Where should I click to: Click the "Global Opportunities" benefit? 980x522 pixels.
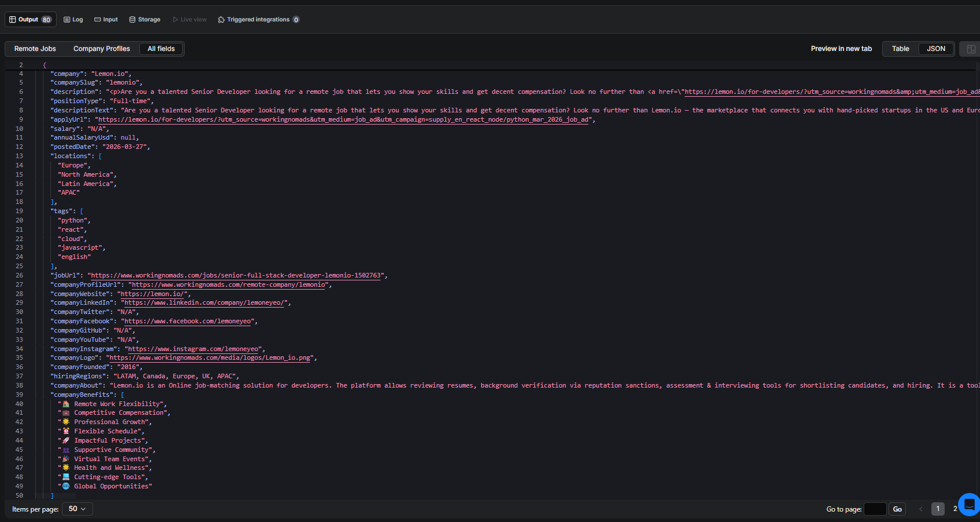point(104,486)
